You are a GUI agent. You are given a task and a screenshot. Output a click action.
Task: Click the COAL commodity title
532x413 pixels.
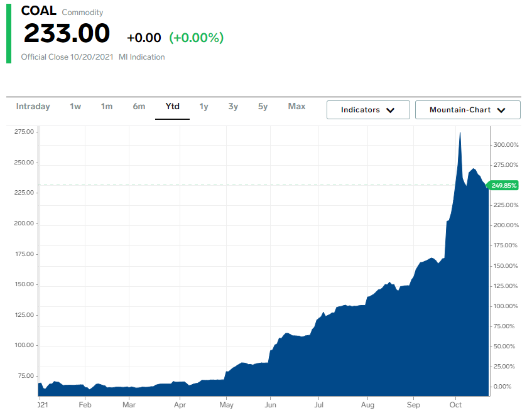(38, 11)
